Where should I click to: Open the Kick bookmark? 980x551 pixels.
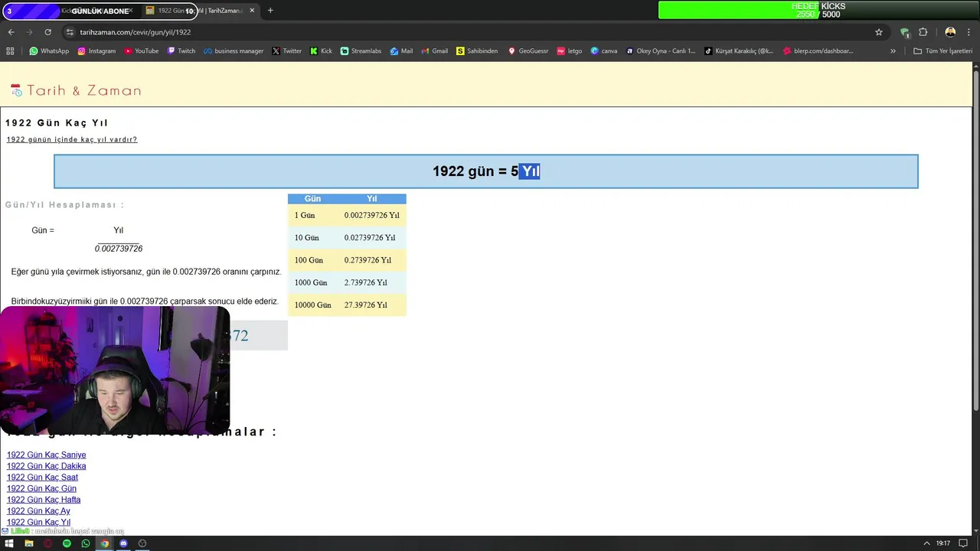coord(321,51)
